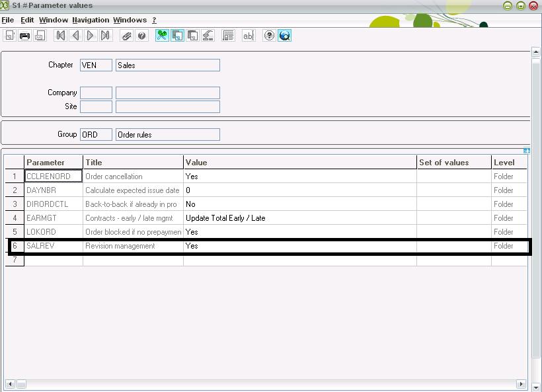Click the Chapter description field Sales
The width and height of the screenshot is (542, 392).
pos(168,65)
